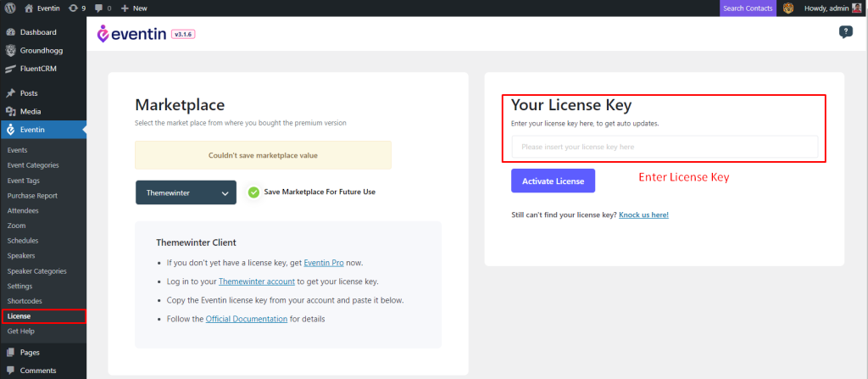Open the WordPress logo menu

[10, 8]
